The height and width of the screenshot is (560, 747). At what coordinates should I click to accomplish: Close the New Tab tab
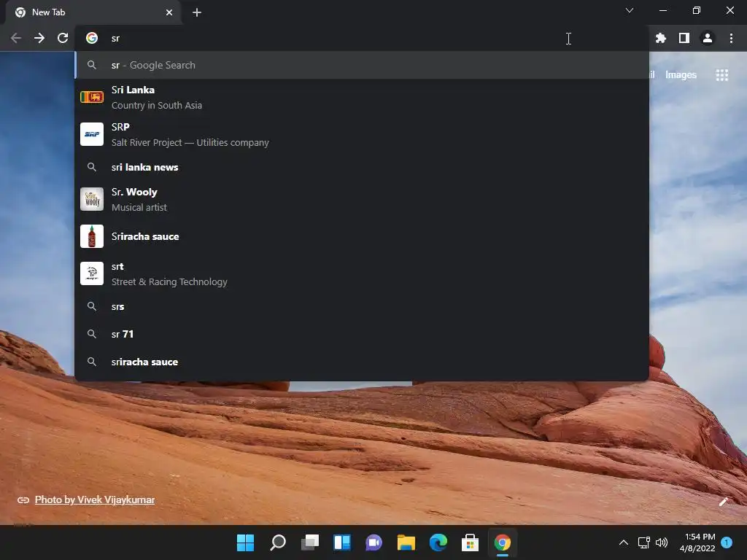coord(169,12)
